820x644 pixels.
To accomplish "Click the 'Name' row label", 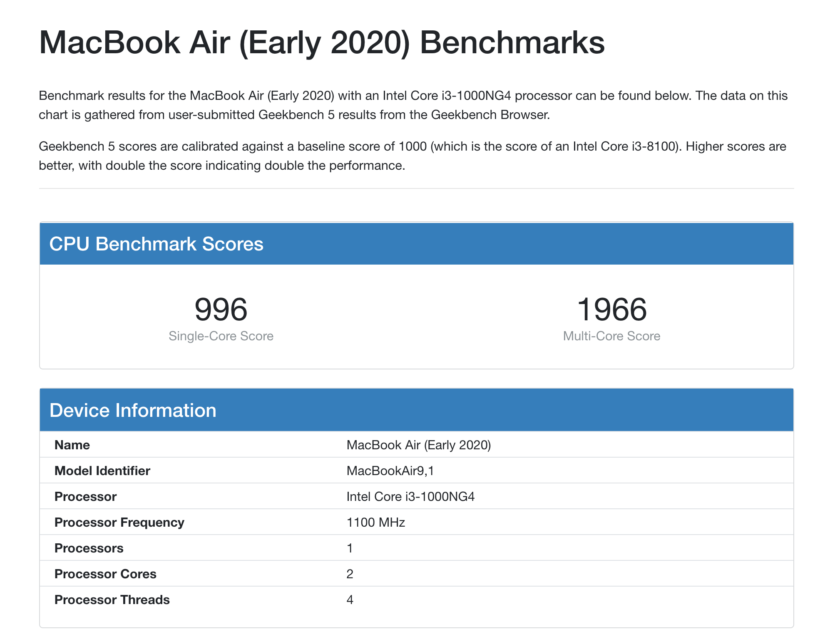I will (72, 445).
